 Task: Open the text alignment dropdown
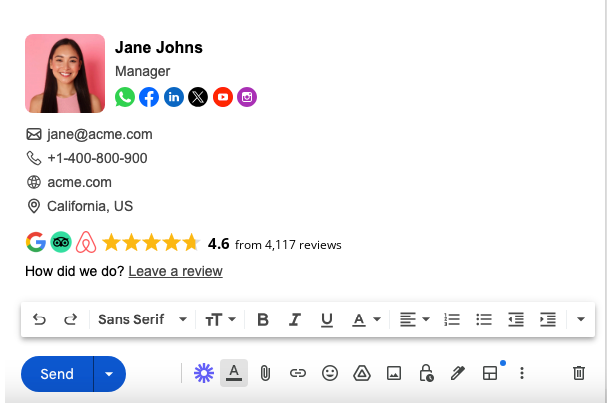415,319
